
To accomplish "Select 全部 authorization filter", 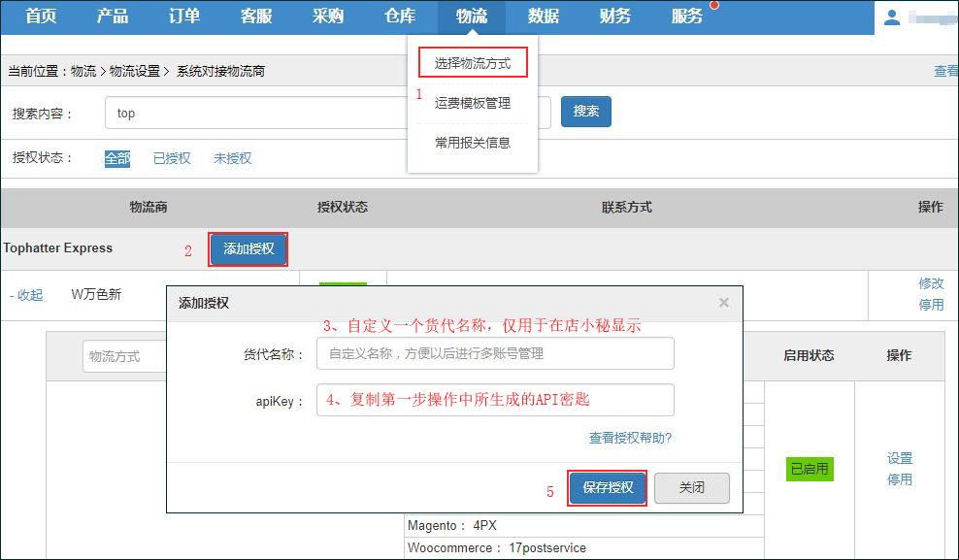I will pos(117,158).
